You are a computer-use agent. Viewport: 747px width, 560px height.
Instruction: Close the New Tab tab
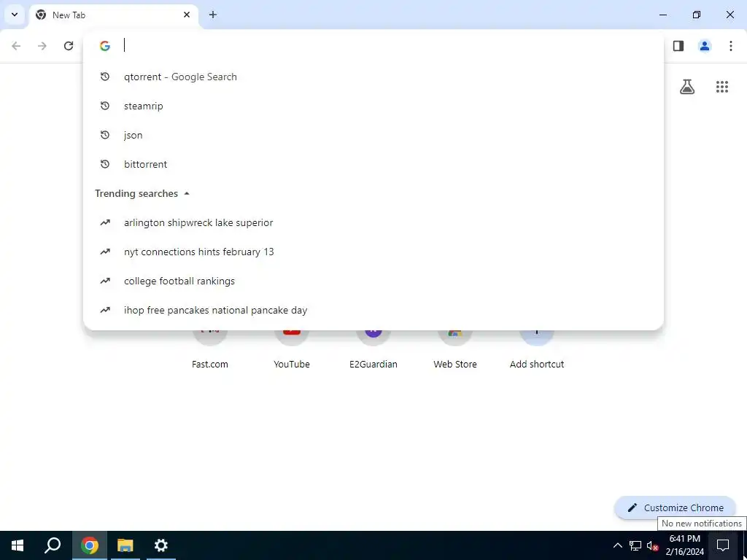[x=187, y=15]
